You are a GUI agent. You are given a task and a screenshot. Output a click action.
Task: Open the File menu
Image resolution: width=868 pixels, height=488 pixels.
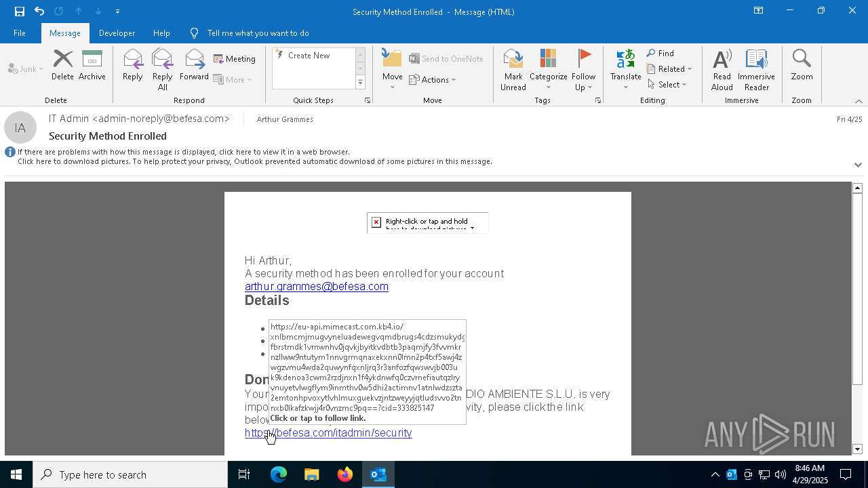tap(20, 33)
